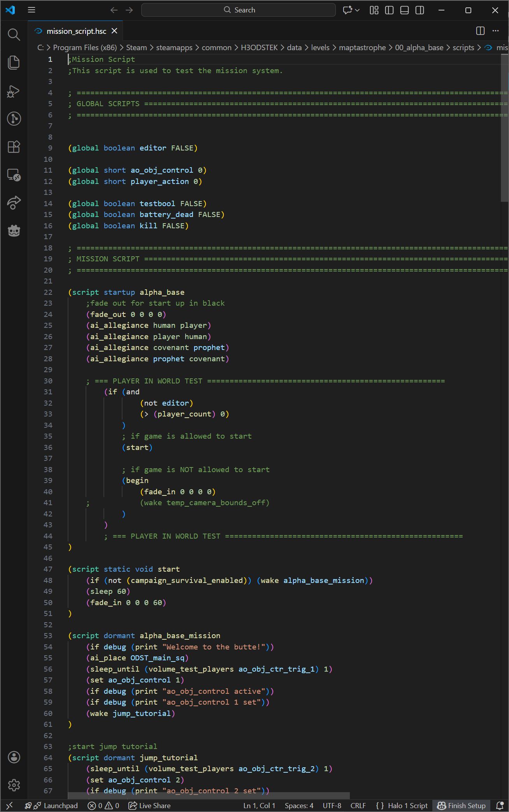The image size is (509, 812).
Task: Toggle the bottom panel layout button
Action: click(x=404, y=10)
